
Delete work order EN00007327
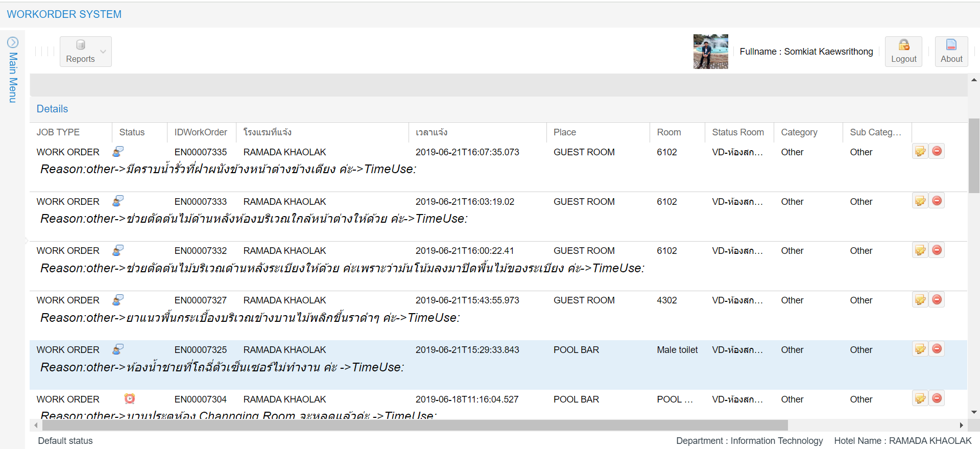coord(937,300)
